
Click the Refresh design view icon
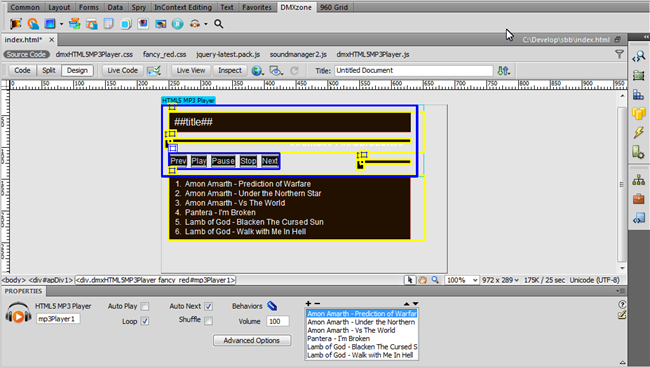tap(294, 70)
